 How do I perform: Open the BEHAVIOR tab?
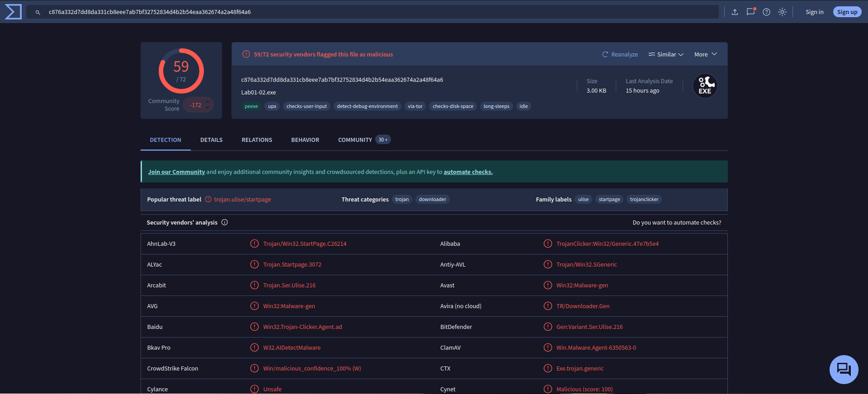(305, 140)
